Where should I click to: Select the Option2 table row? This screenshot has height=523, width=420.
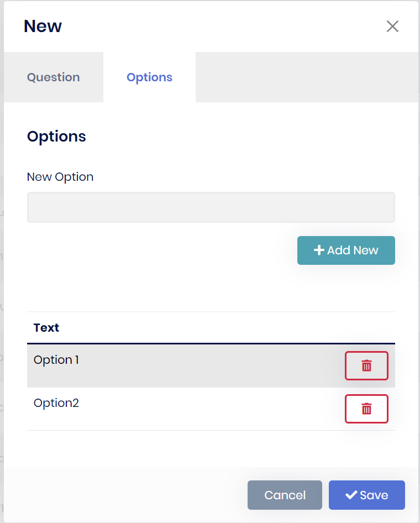coord(182,409)
